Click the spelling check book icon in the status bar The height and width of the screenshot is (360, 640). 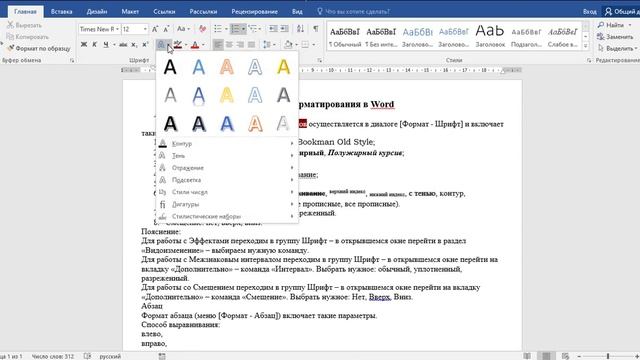pyautogui.click(x=87, y=356)
